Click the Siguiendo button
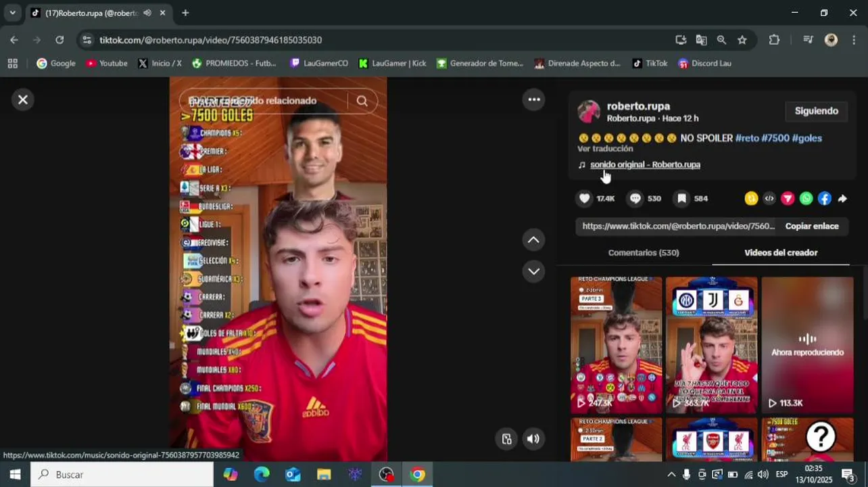 coord(816,111)
